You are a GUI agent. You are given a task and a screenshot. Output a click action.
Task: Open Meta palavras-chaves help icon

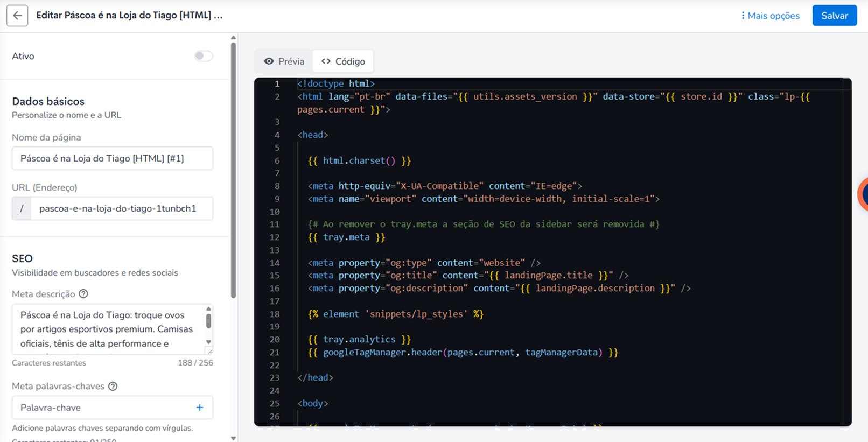click(x=113, y=386)
